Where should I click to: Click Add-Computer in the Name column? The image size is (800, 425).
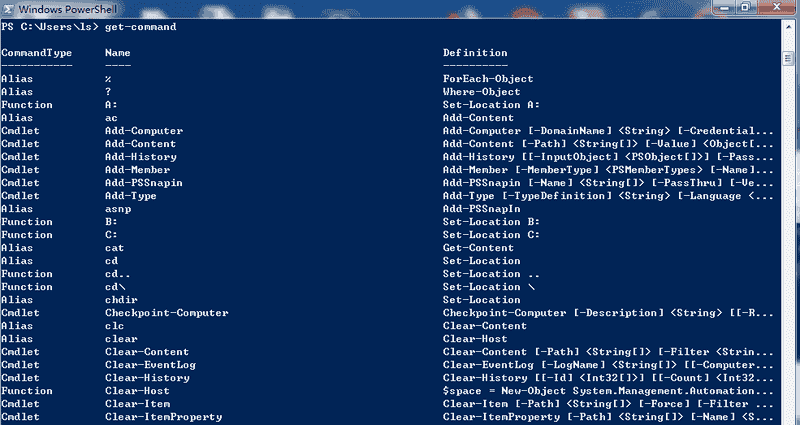(x=143, y=131)
